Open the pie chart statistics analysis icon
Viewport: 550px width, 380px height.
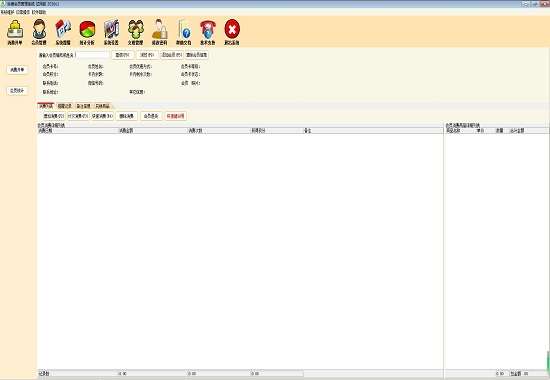[87, 32]
